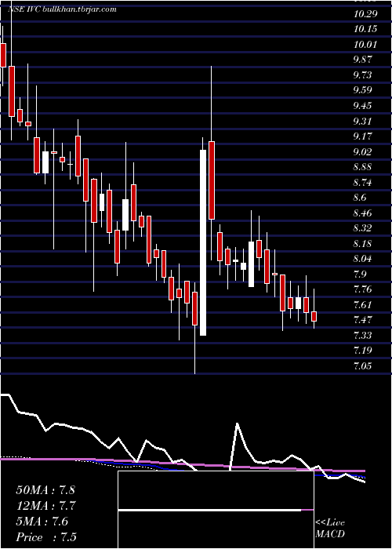The height and width of the screenshot is (549, 392).
Task: Select the 10.15 price axis label
Action: (x=365, y=29)
